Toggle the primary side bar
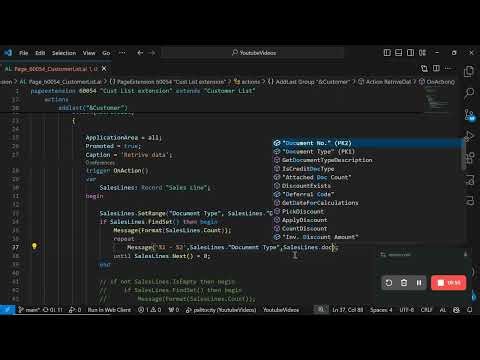 click(387, 53)
